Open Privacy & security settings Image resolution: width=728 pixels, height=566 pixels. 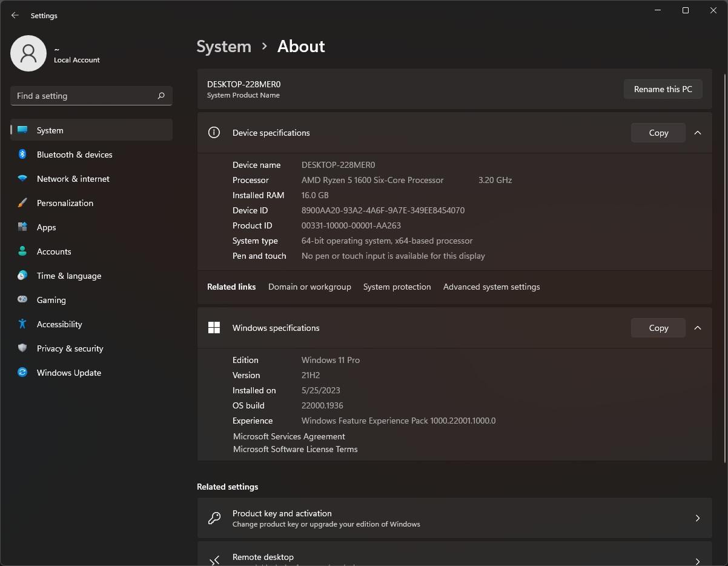[91, 348]
